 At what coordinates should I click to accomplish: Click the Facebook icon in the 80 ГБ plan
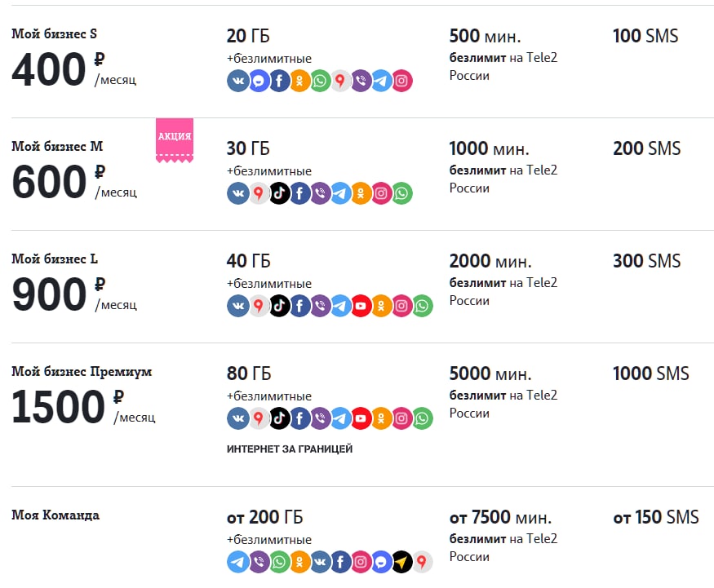(299, 418)
